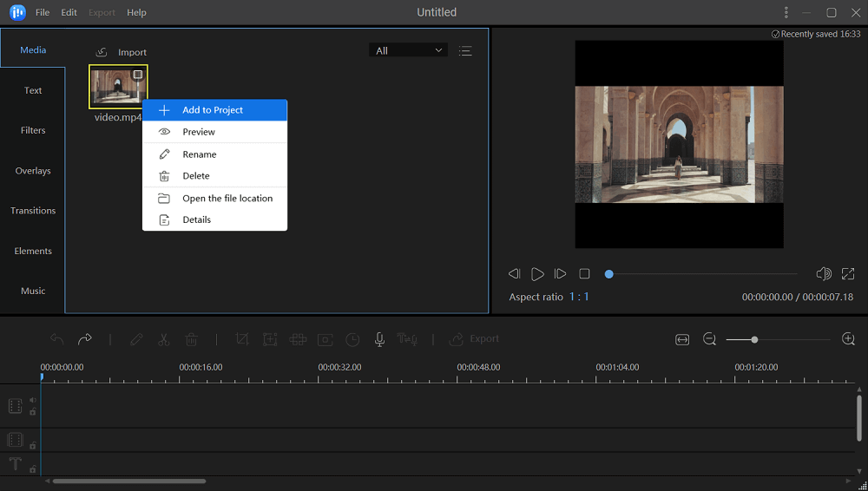Open the File menu
The image size is (868, 491).
tap(43, 13)
